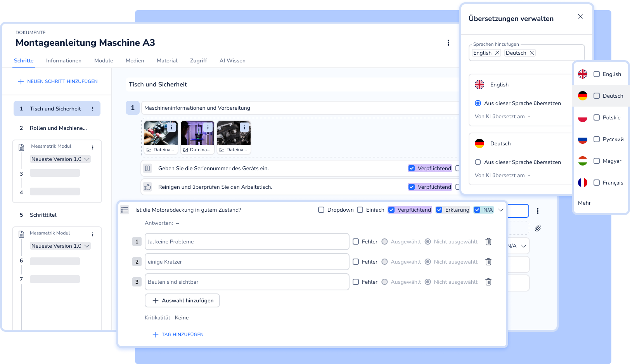Select Polskie in the language list
The width and height of the screenshot is (630, 364).
point(596,117)
